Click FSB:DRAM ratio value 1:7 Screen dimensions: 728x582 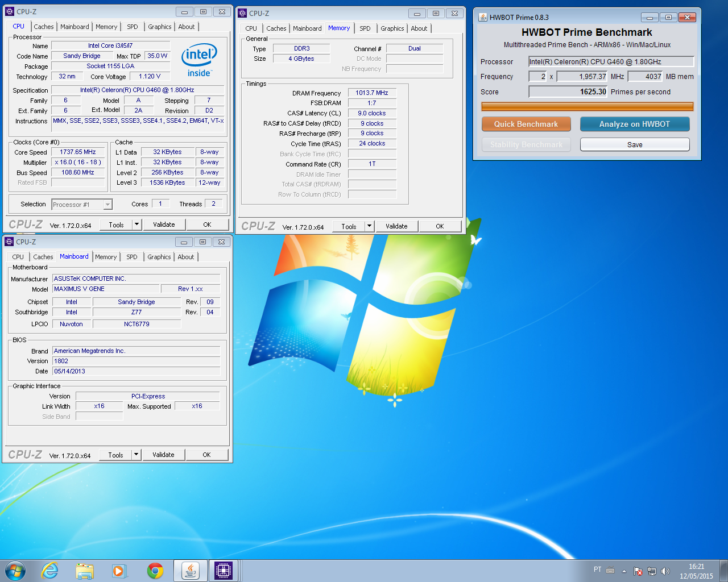tap(372, 103)
